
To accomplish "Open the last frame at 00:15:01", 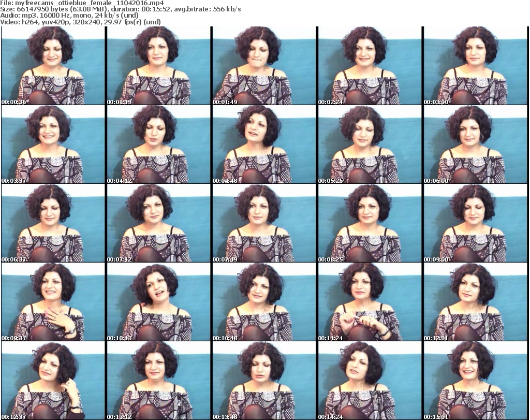I will pyautogui.click(x=475, y=380).
